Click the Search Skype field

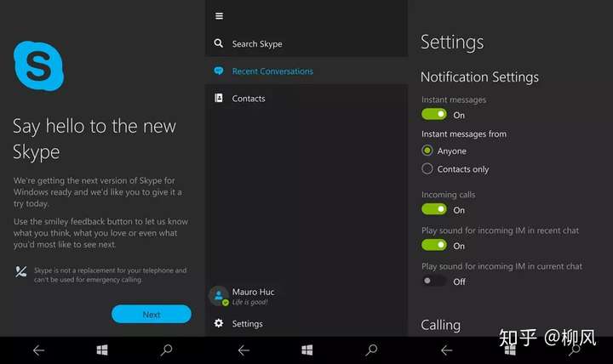pos(306,43)
